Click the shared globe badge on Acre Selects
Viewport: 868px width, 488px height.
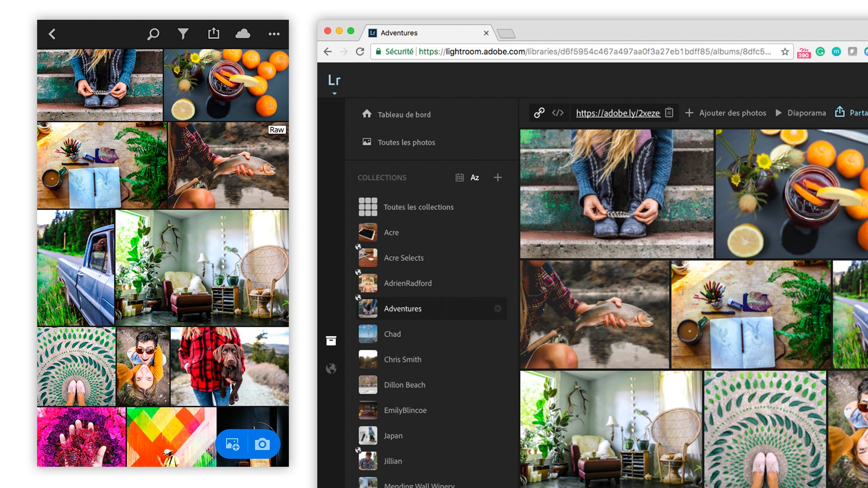click(358, 247)
